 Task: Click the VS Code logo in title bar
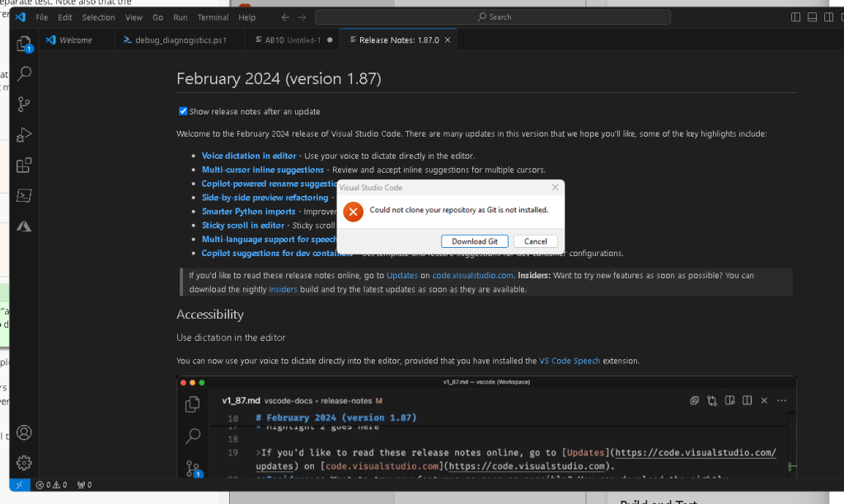click(21, 17)
